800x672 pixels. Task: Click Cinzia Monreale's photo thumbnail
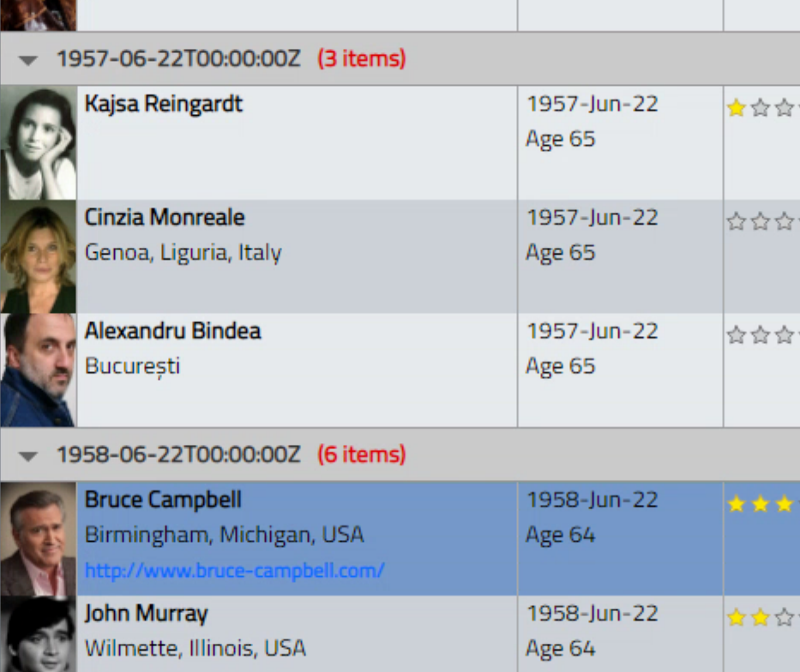[39, 256]
